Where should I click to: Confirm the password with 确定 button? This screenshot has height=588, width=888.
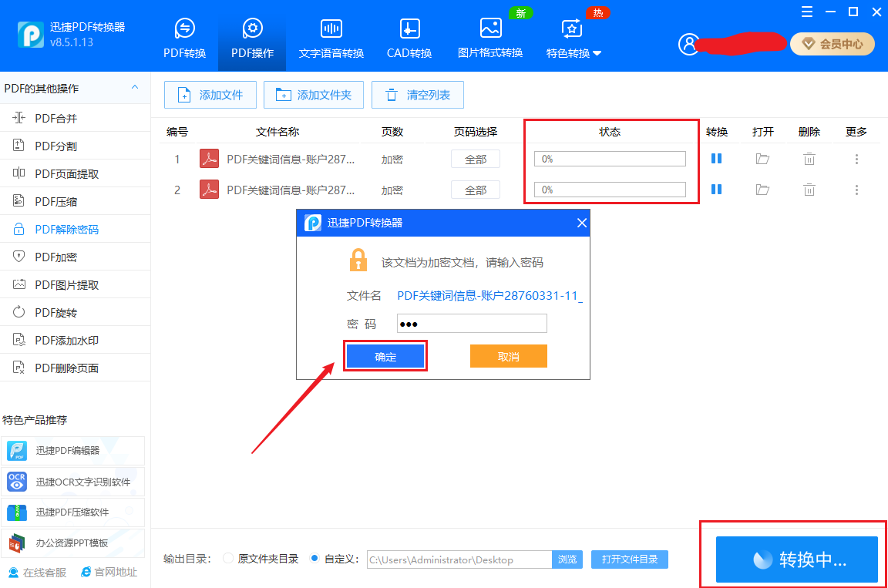point(385,355)
